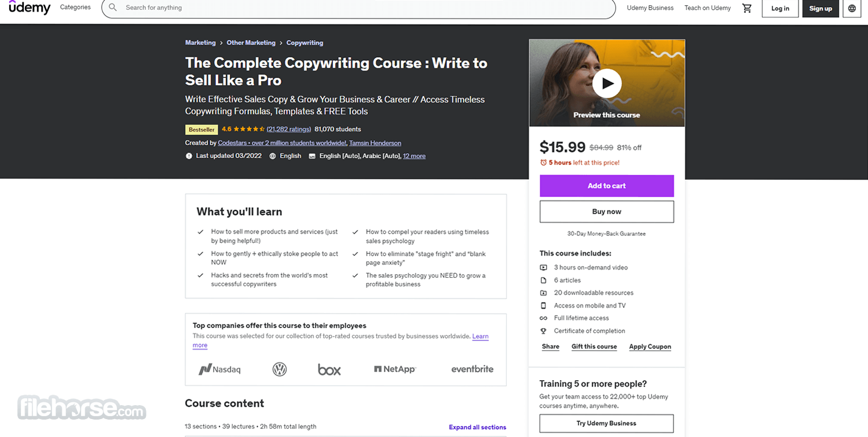This screenshot has width=868, height=437.
Task: Click the "Course content" heading
Action: point(225,403)
